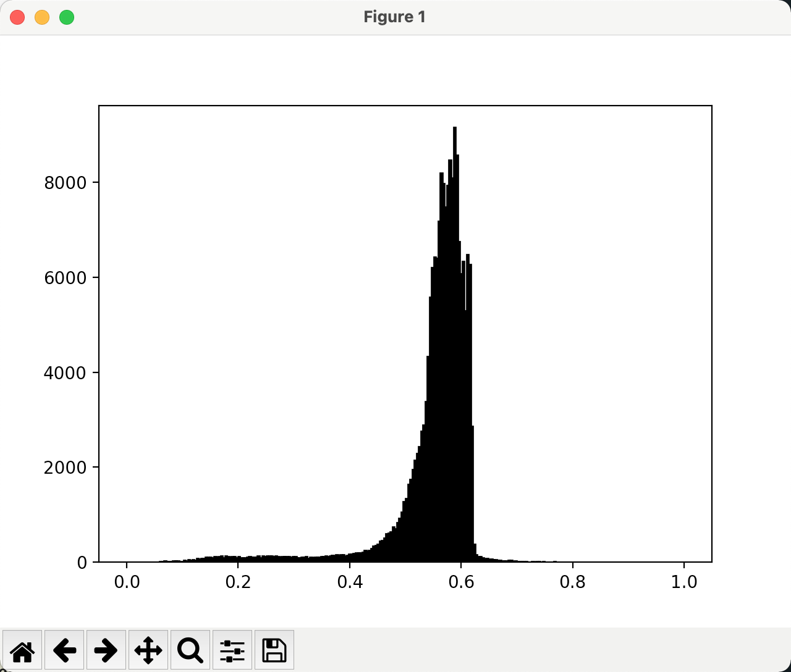Click the 8000 y-axis tick label

coord(65,183)
